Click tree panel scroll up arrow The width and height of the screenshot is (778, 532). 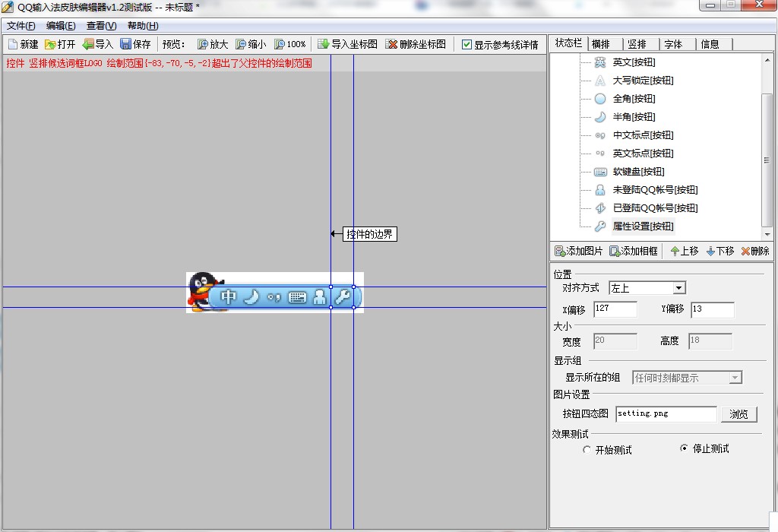pyautogui.click(x=767, y=60)
